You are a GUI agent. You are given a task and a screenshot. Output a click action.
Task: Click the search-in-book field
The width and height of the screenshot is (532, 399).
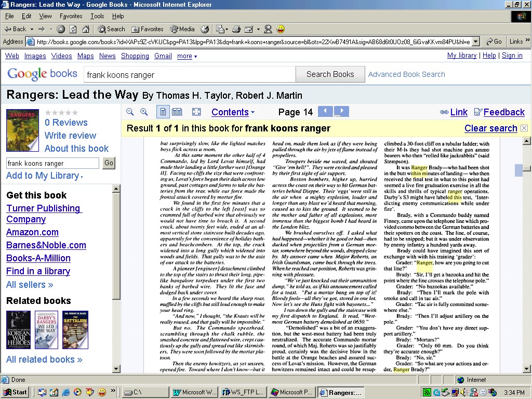tap(52, 163)
